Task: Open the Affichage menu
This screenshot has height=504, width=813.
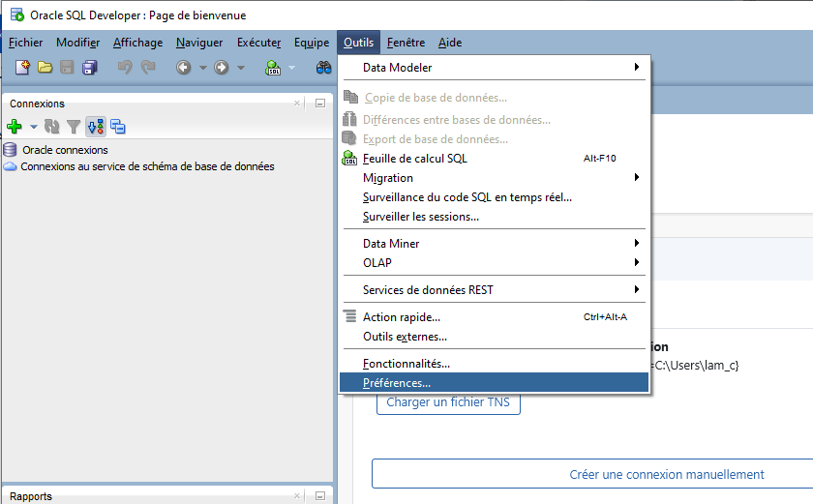Action: coord(137,43)
